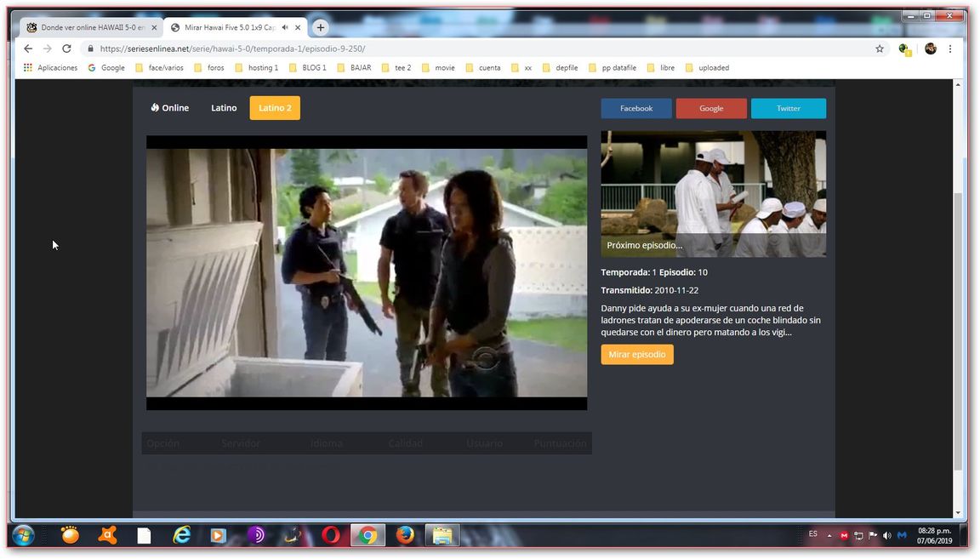Image resolution: width=980 pixels, height=559 pixels.
Task: Click the 'Transmitido: 2010-11-22' text
Action: tap(649, 290)
